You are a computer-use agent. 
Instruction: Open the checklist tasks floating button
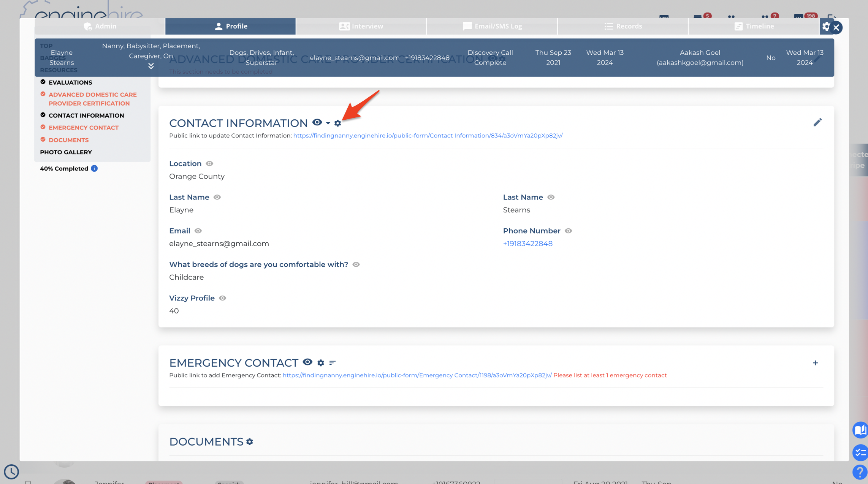(x=860, y=452)
